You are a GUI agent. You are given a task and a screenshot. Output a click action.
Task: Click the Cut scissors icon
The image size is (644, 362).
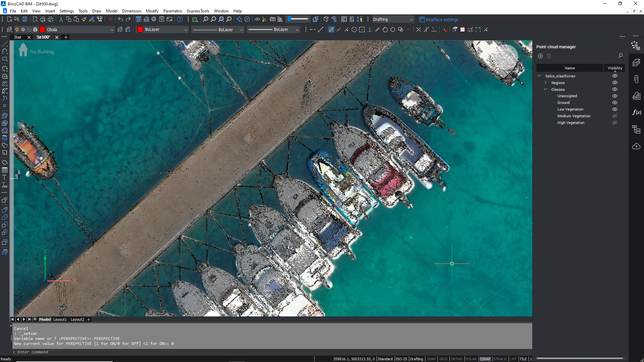point(61,19)
